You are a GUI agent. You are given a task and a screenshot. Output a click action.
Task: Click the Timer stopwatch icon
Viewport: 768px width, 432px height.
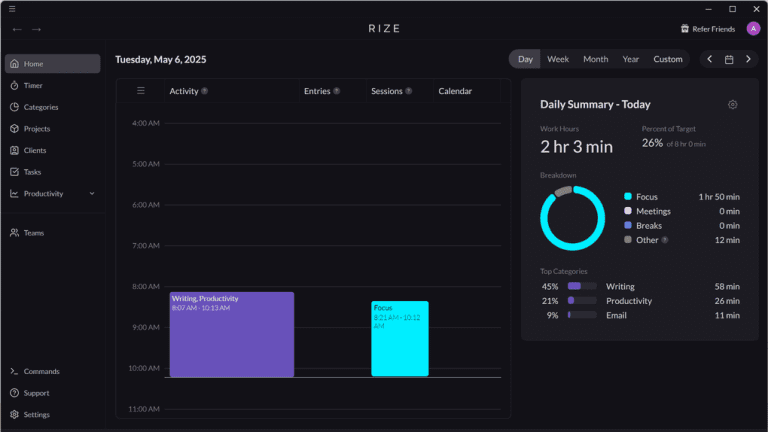pyautogui.click(x=14, y=85)
